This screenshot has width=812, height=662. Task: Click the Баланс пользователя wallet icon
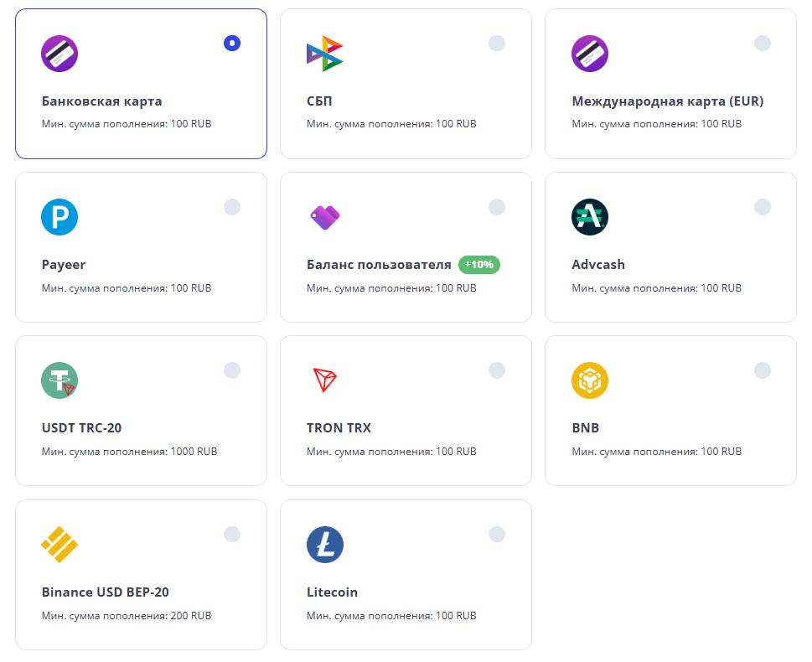pos(324,218)
